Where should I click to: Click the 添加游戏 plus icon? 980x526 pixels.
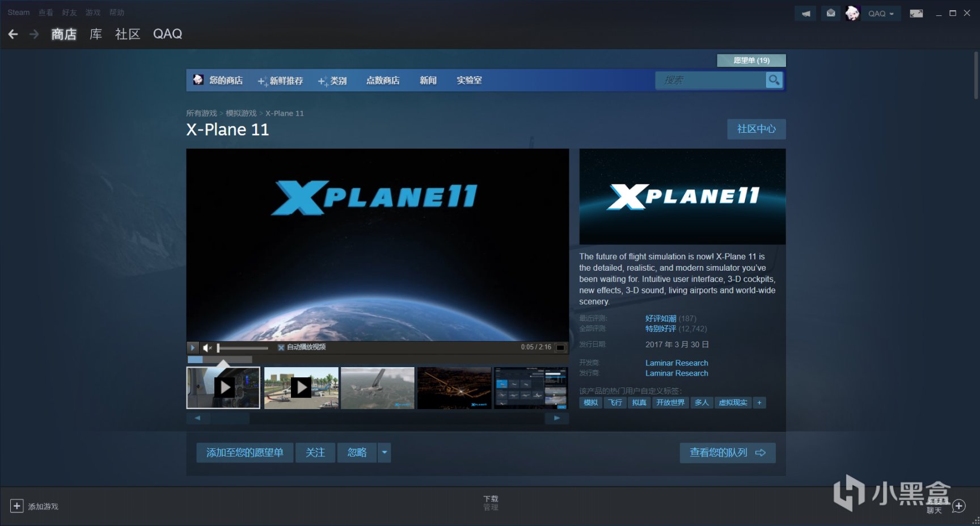(x=17, y=506)
